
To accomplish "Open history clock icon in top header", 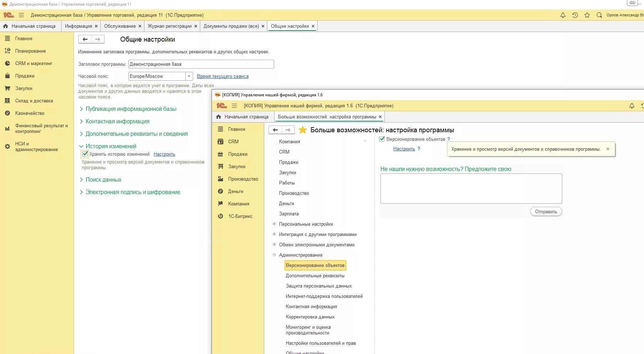I will coord(575,15).
